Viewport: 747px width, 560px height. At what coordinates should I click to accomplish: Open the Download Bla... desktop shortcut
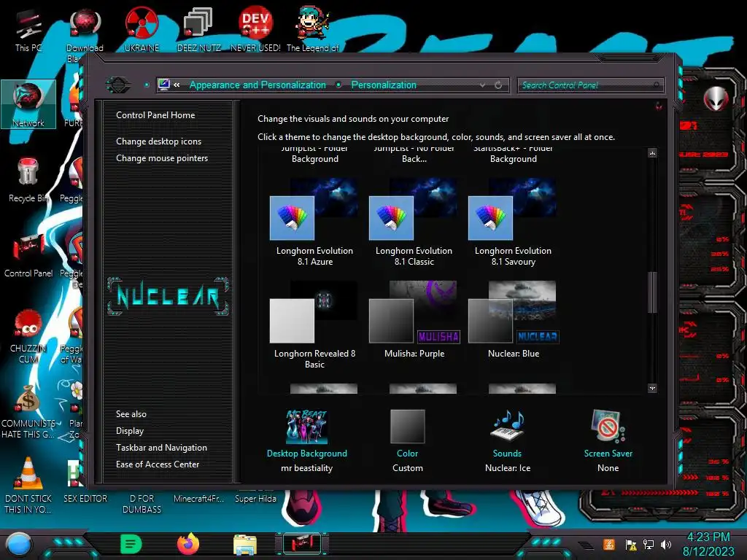[x=85, y=34]
